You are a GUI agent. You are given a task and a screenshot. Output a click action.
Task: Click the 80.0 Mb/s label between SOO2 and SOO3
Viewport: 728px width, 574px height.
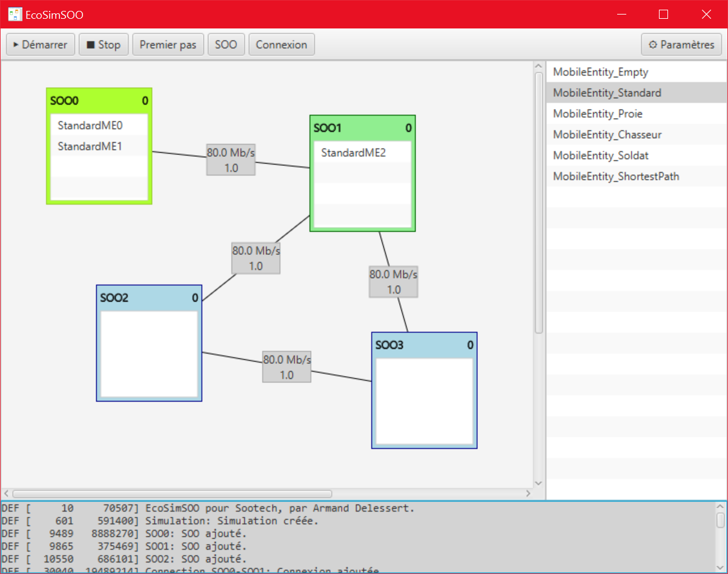(286, 366)
